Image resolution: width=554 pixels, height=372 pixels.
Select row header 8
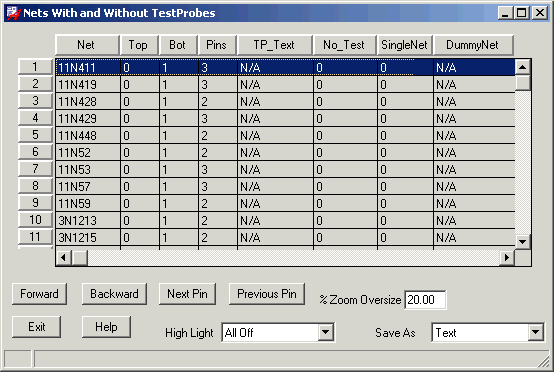[35, 185]
